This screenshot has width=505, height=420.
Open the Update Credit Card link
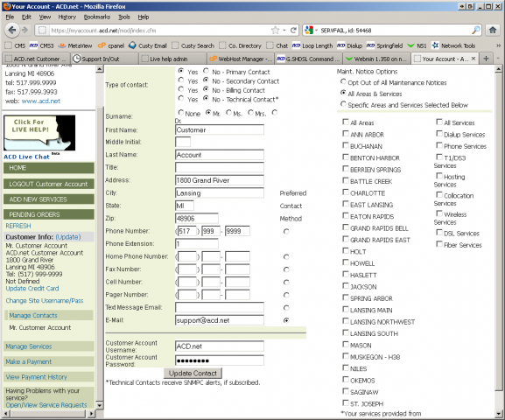tap(32, 288)
